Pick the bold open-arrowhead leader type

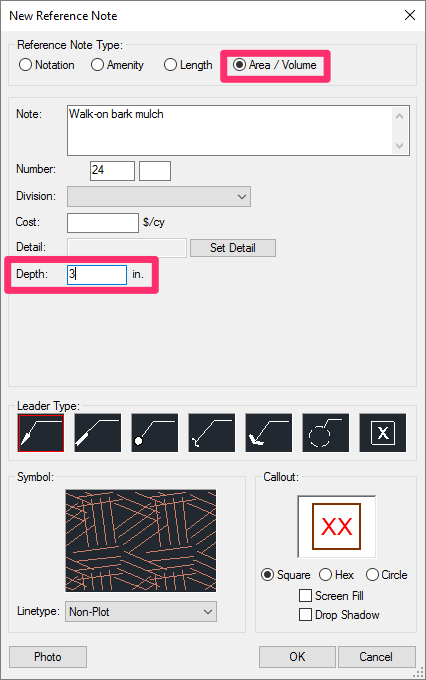tap(269, 433)
